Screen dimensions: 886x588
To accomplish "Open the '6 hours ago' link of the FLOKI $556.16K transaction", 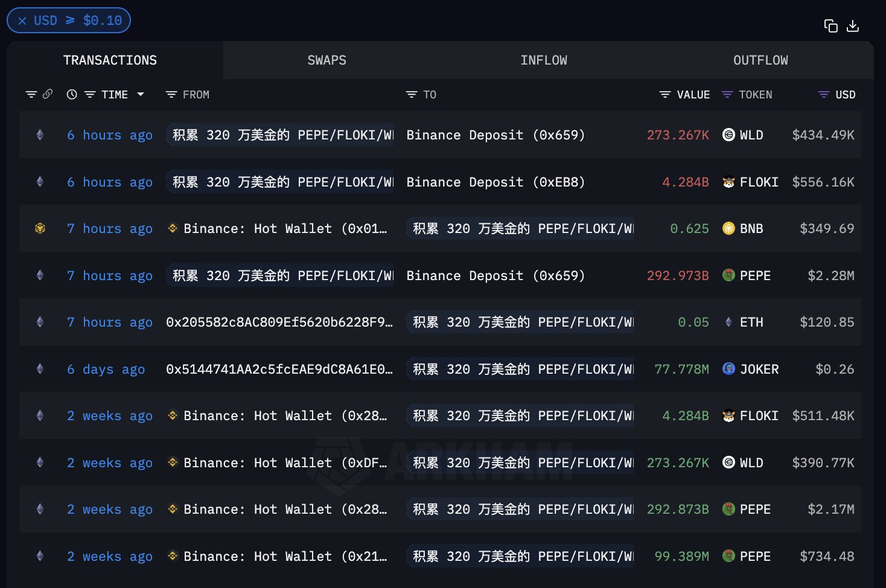I will (110, 182).
